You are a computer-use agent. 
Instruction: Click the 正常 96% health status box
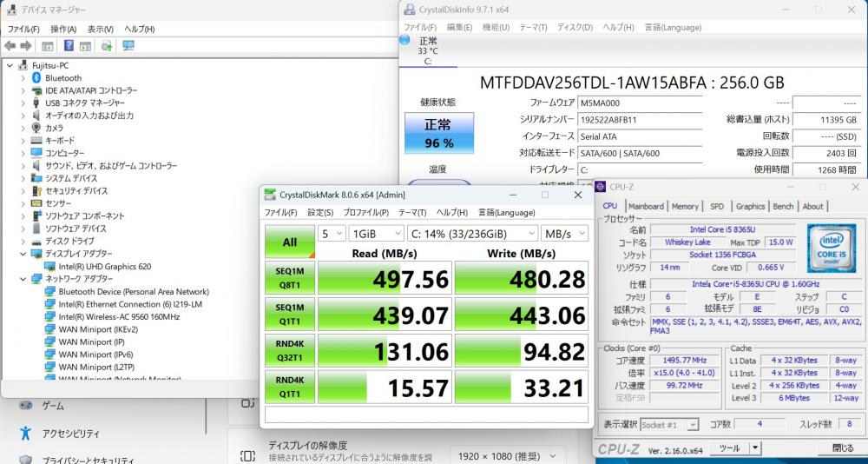439,132
